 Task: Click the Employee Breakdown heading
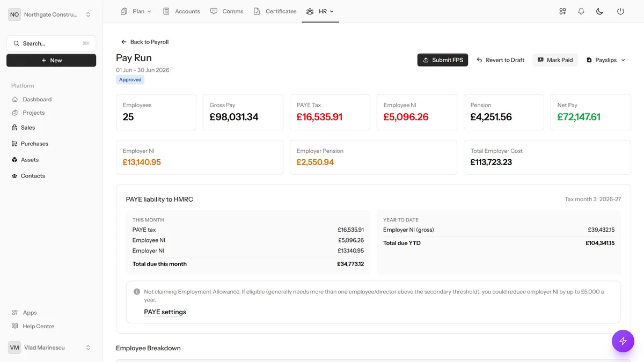pos(148,348)
